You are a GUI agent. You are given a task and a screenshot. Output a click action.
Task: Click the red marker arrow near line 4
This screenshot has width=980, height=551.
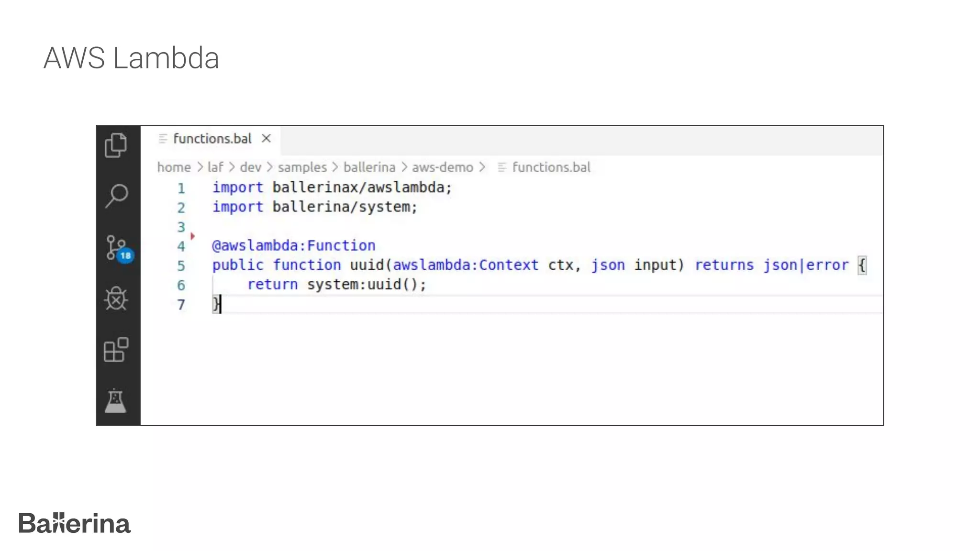point(193,236)
